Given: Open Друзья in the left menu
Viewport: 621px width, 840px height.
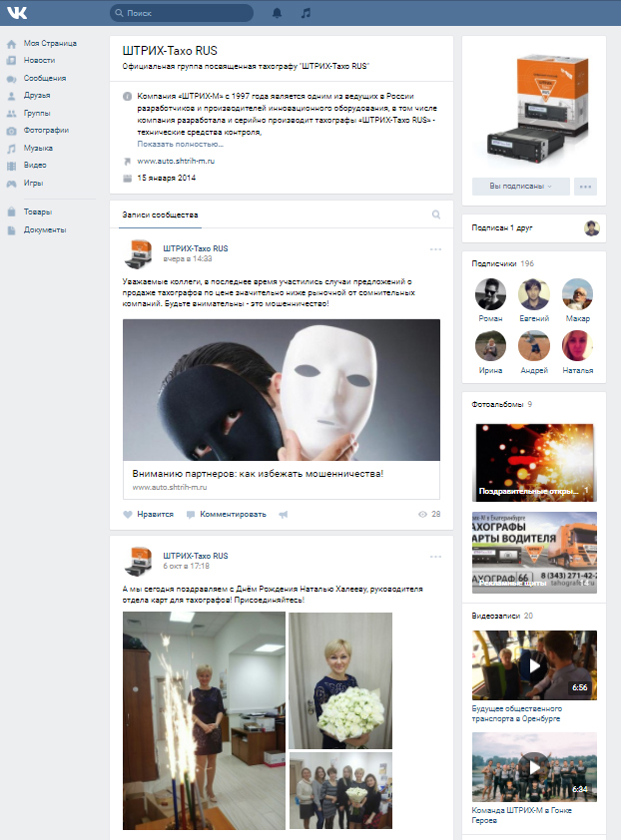Looking at the screenshot, I should pyautogui.click(x=37, y=96).
